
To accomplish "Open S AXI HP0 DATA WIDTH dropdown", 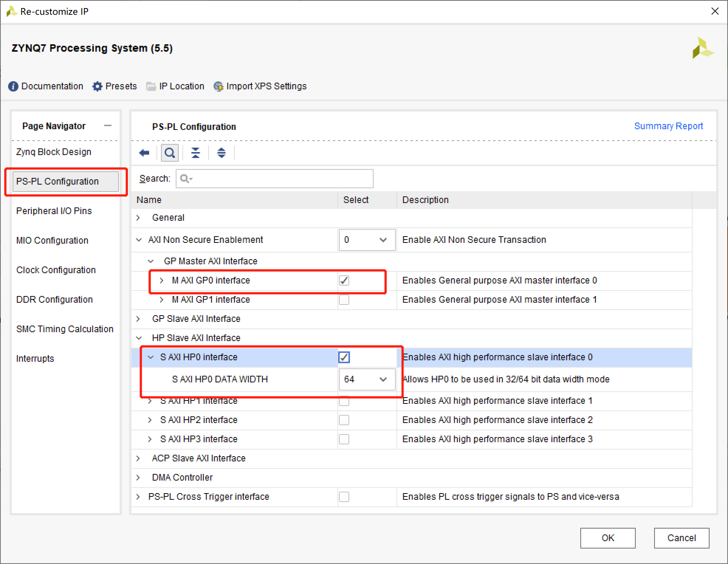I will coord(367,379).
